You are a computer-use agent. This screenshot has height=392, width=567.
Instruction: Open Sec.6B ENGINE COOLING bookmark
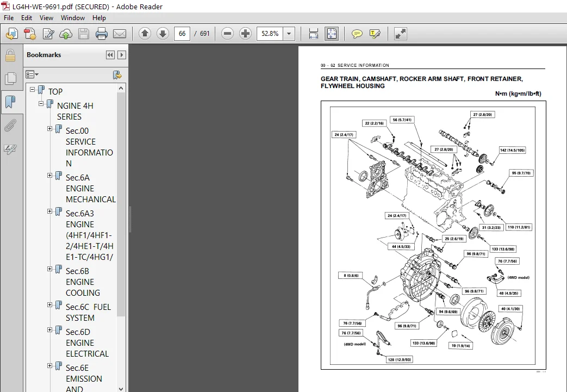click(83, 282)
